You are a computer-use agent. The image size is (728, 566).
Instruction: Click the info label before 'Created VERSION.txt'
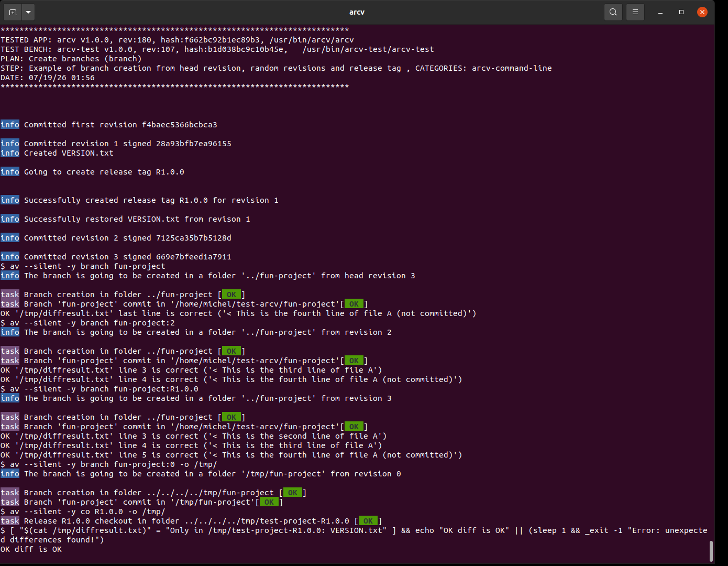coord(10,153)
